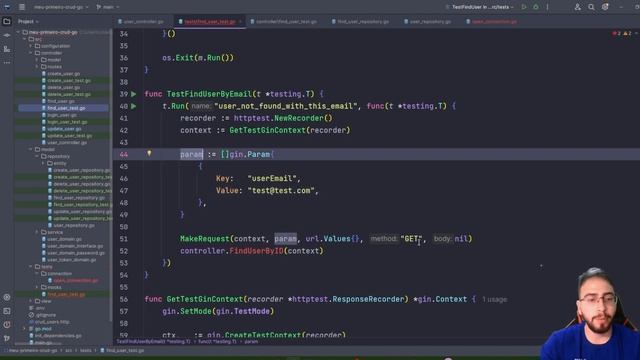
Task: Expand the view folder
Action: click(x=31, y=301)
